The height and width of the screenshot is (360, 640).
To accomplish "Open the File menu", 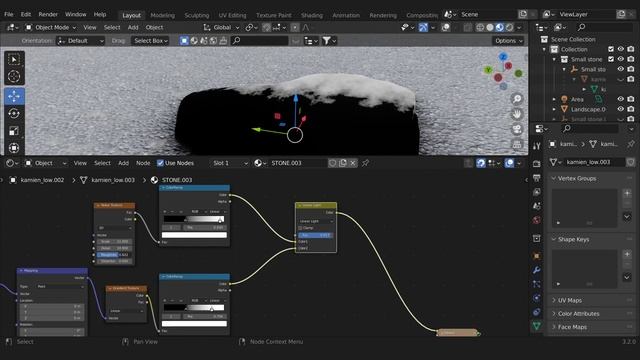I will (9, 14).
